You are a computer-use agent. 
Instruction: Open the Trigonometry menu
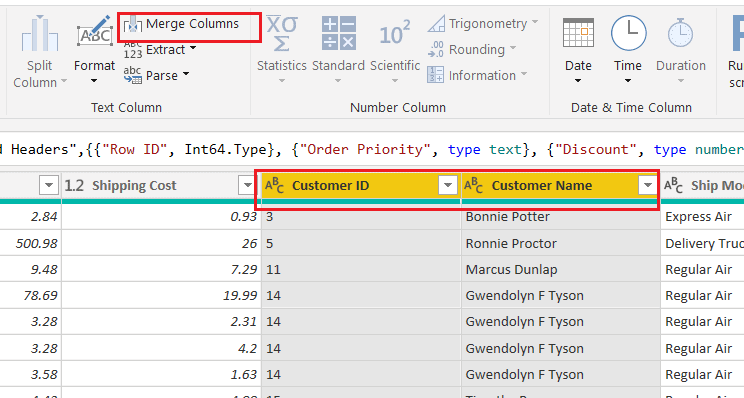click(483, 24)
